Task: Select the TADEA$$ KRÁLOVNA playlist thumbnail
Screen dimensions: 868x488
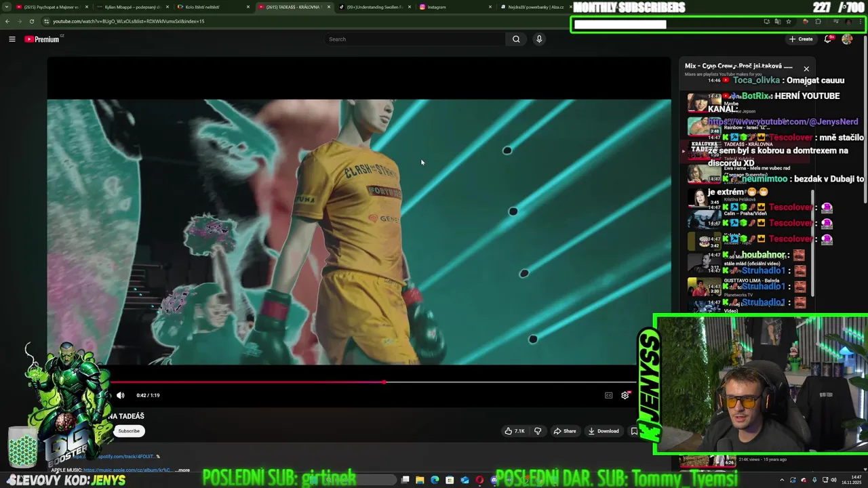Action: tap(704, 150)
